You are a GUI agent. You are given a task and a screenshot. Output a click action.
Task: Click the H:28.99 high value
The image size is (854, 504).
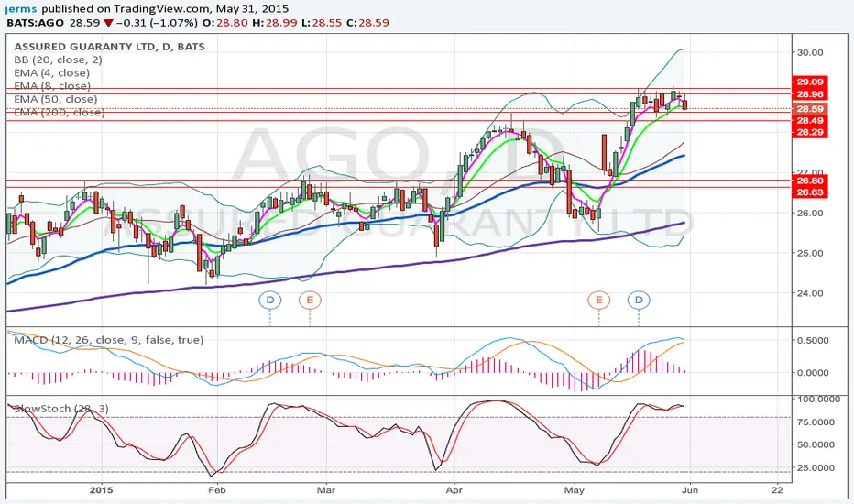275,23
